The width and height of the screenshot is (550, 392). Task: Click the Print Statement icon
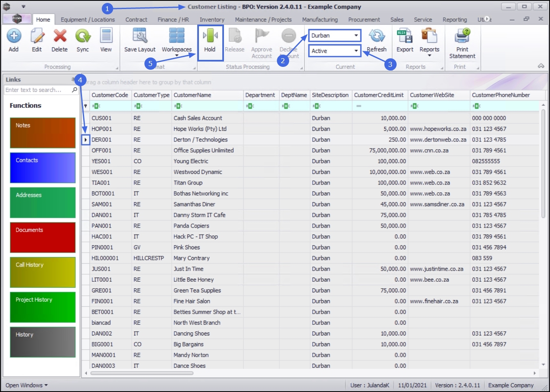[462, 36]
